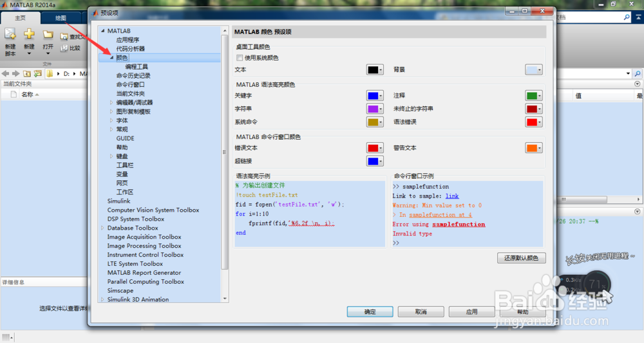Expand the Simulink 3D Animation node
Viewport: 644px width, 343px height.
click(102, 299)
